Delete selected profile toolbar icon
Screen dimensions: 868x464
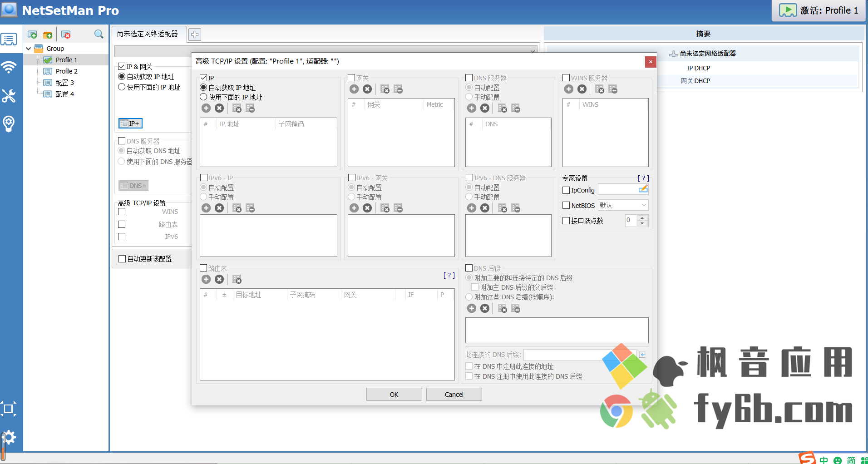66,35
